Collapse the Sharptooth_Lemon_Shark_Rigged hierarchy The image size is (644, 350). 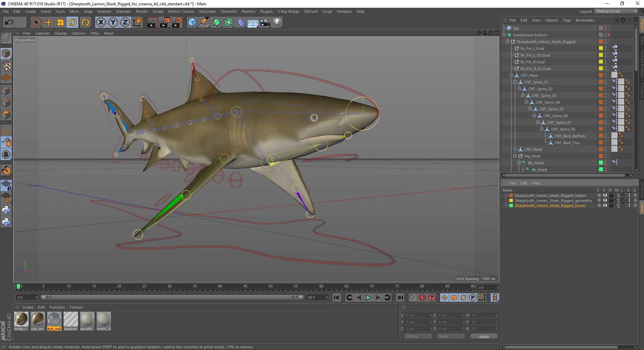[508, 42]
